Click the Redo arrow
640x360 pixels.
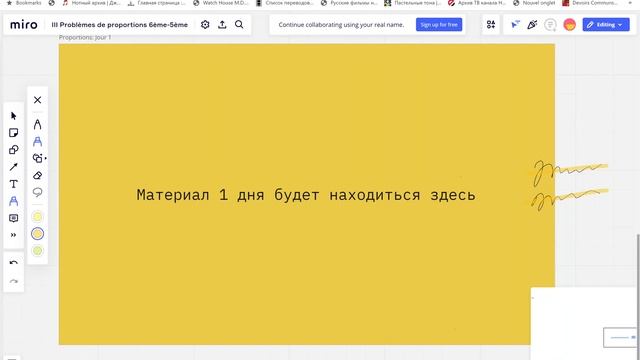pos(13,282)
